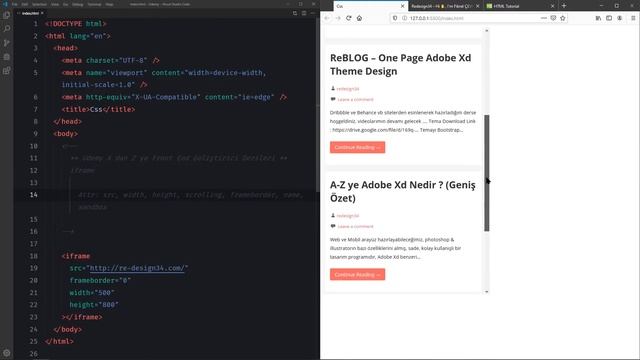Close the HTML Tutorial browser tab
The image size is (640, 360).
click(553, 6)
